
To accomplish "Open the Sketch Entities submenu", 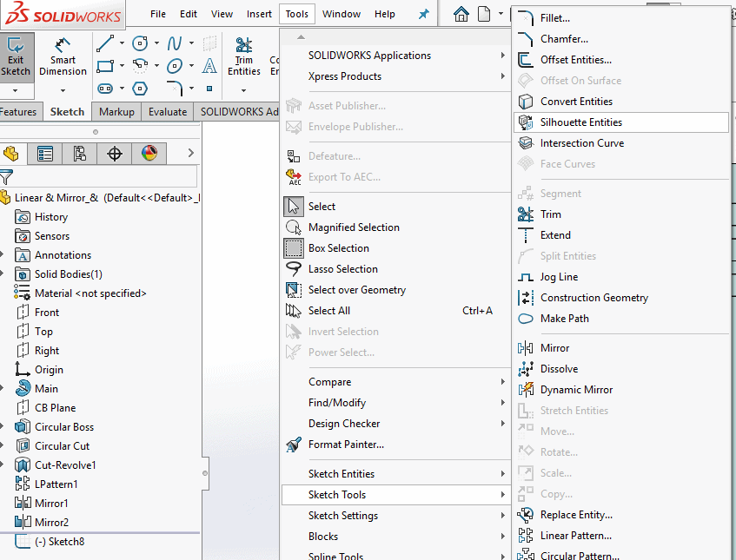I will point(395,474).
